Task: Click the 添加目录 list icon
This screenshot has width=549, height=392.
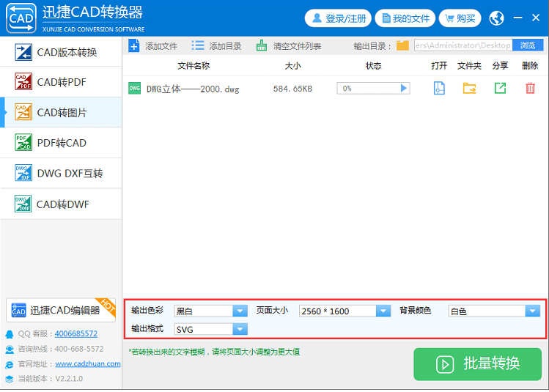Action: coord(198,45)
